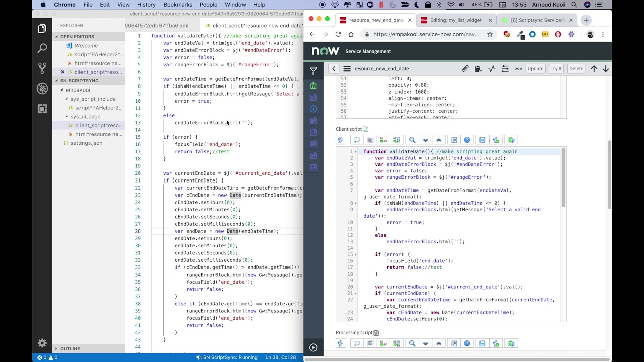644x362 pixels.
Task: Open the Extensions view in VS Code
Action: tap(42, 109)
